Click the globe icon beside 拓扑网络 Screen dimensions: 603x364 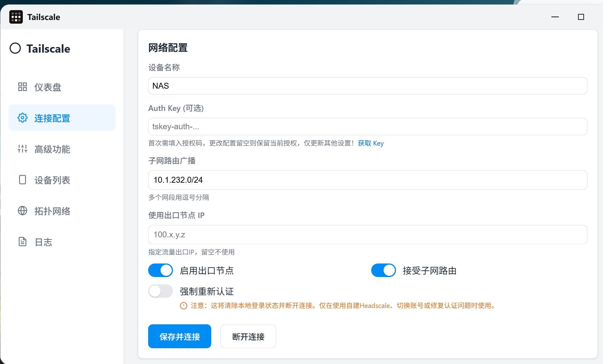tap(23, 211)
